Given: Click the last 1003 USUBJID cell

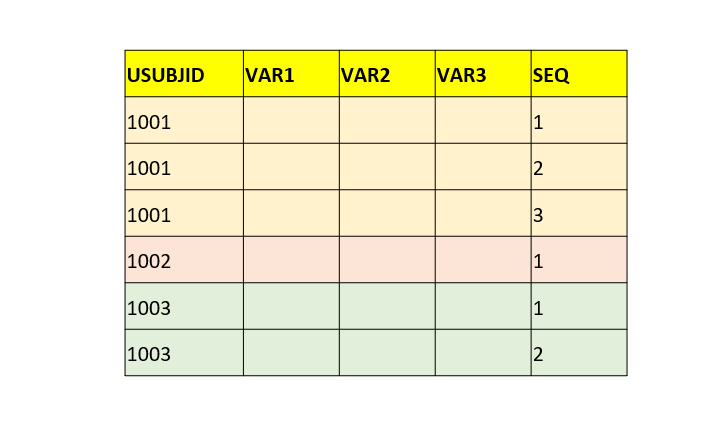Looking at the screenshot, I should tap(184, 353).
